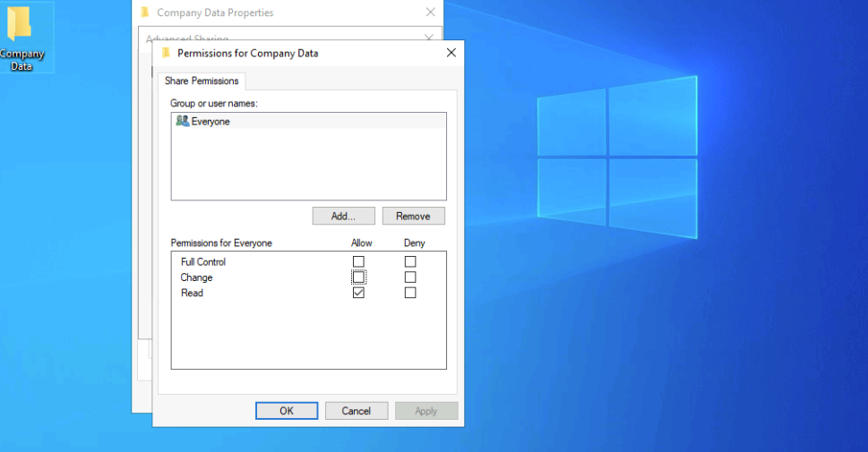Image resolution: width=868 pixels, height=452 pixels.
Task: Deny Full Control for Everyone
Action: tap(409, 261)
